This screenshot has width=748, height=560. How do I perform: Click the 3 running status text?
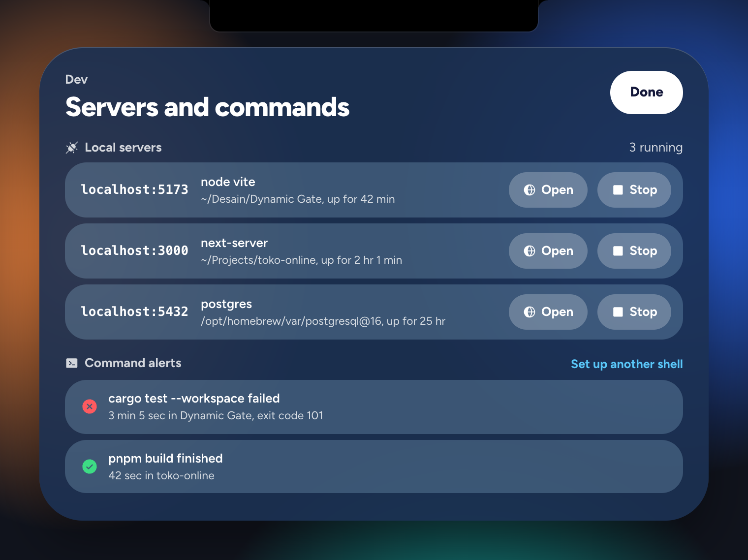pyautogui.click(x=655, y=148)
